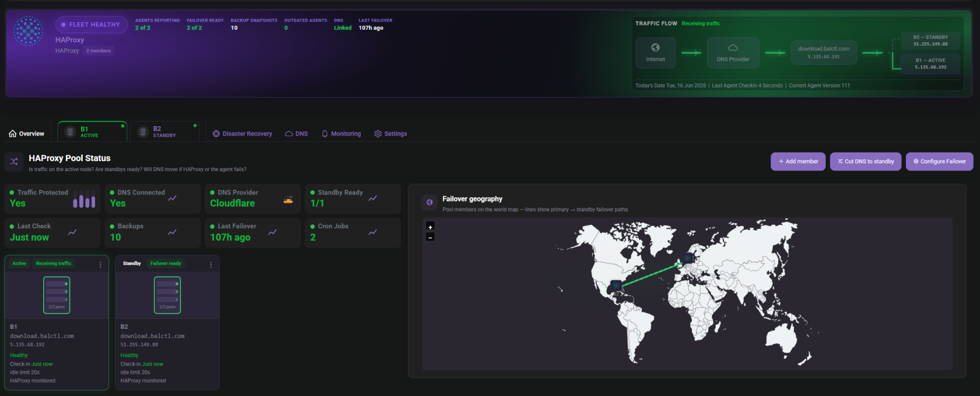Viewport: 980px width, 396px height.
Task: Click the North America node marker on the map
Action: point(616,286)
